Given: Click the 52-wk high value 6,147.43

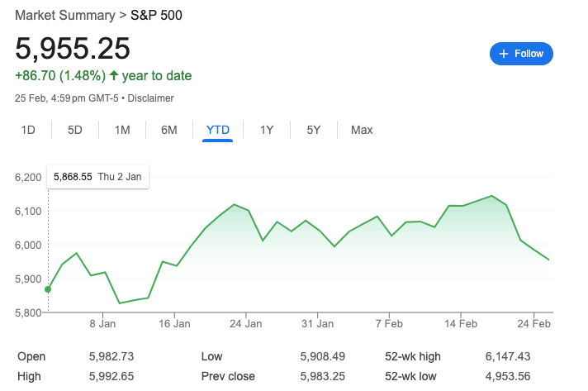Looking at the screenshot, I should (508, 356).
